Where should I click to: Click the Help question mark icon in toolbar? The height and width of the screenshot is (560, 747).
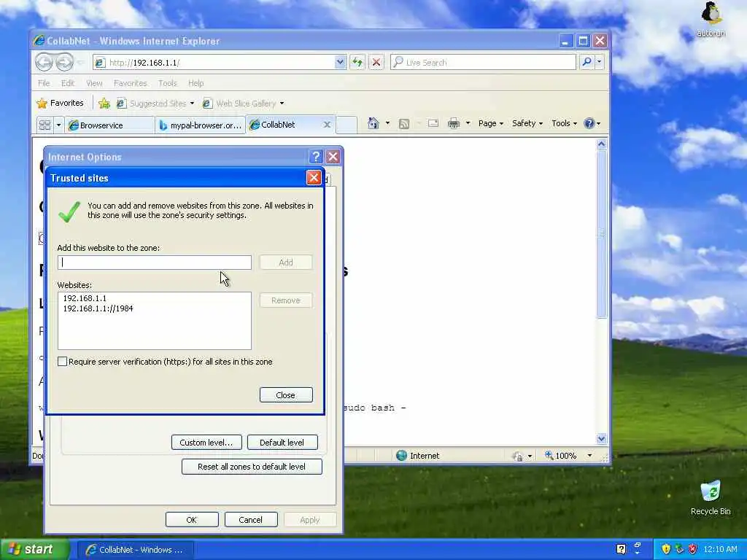click(x=589, y=123)
